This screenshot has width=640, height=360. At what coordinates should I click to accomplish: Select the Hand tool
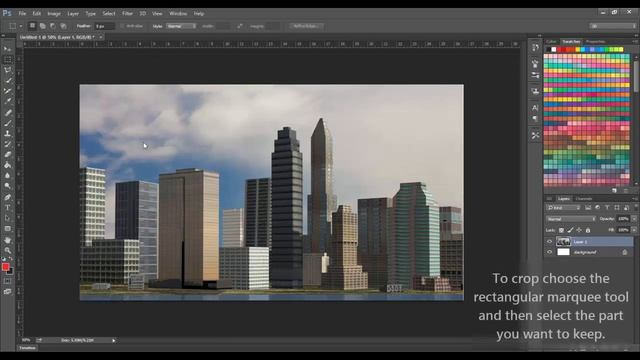7,240
